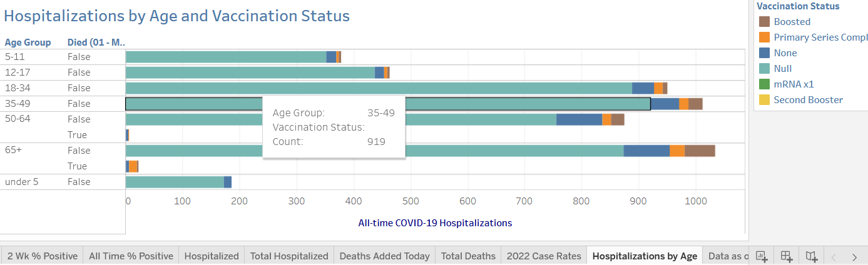
Task: Click the New Worksheet icon
Action: coord(762,256)
